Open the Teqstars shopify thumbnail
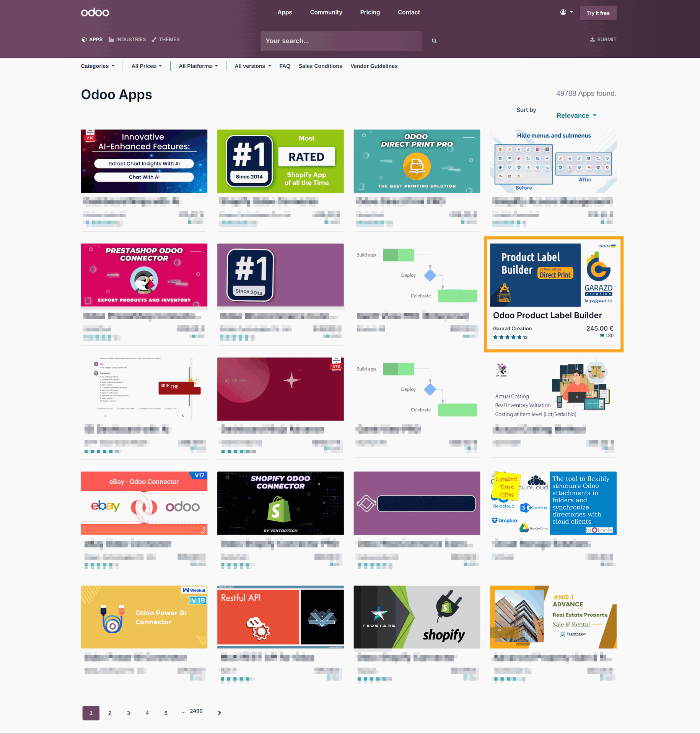 (417, 617)
